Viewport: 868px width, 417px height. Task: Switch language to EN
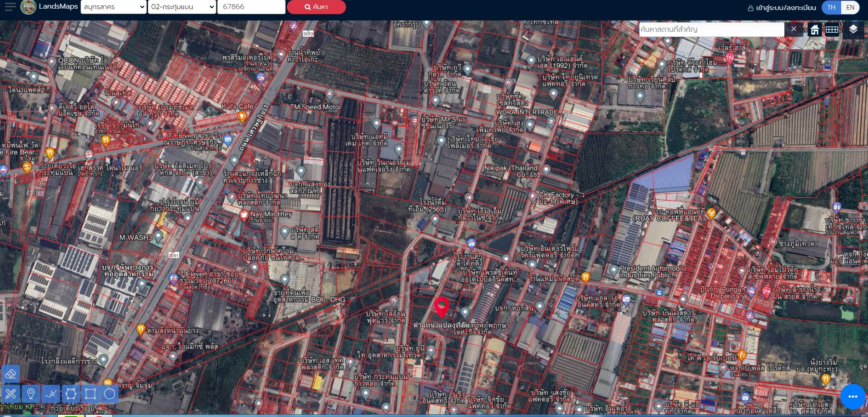click(850, 7)
